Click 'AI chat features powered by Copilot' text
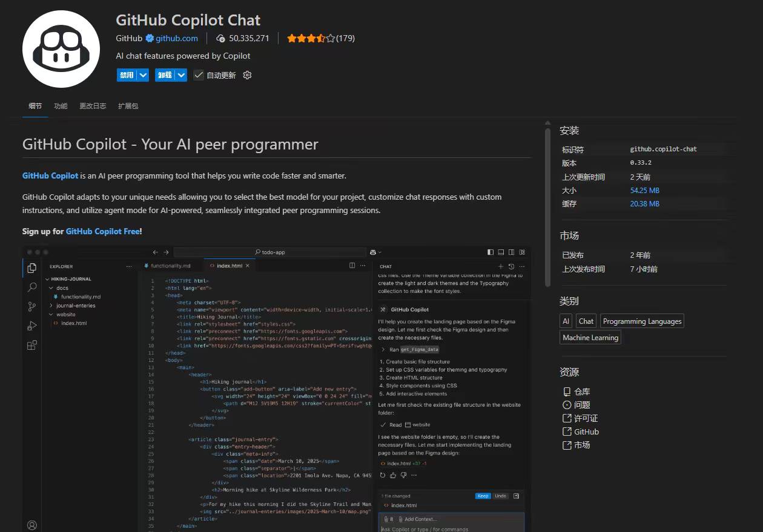763x532 pixels. point(183,56)
